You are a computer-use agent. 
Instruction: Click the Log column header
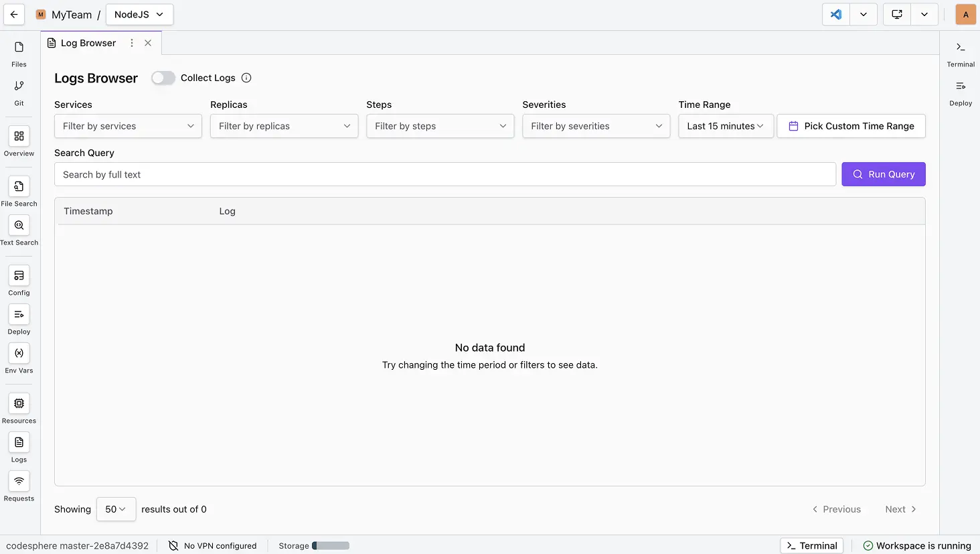[x=228, y=211]
